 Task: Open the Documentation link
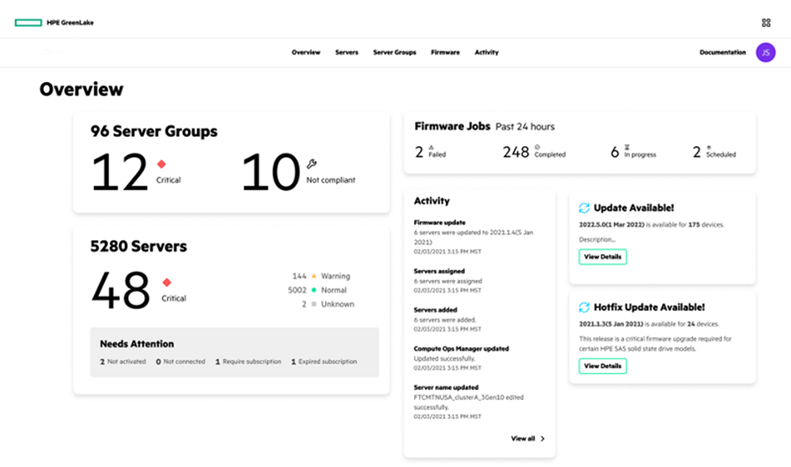coord(722,52)
